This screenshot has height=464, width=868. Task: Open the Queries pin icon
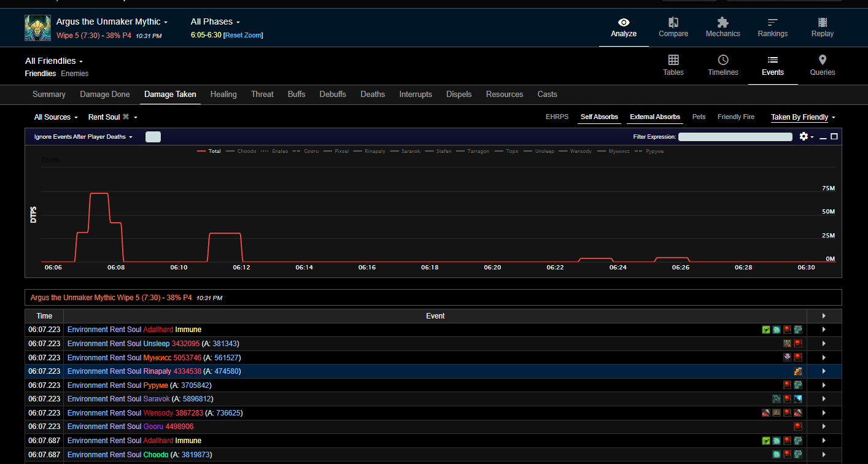coord(822,60)
